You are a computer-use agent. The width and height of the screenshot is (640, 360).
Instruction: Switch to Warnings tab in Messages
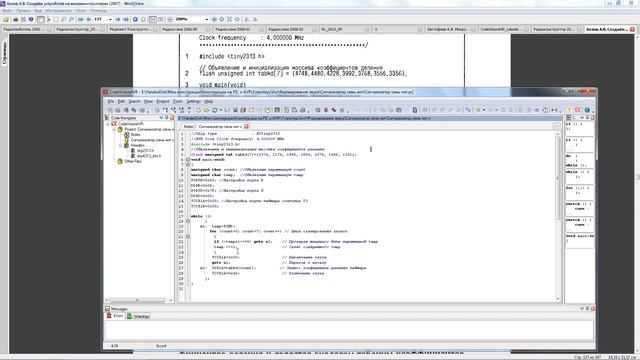139,316
